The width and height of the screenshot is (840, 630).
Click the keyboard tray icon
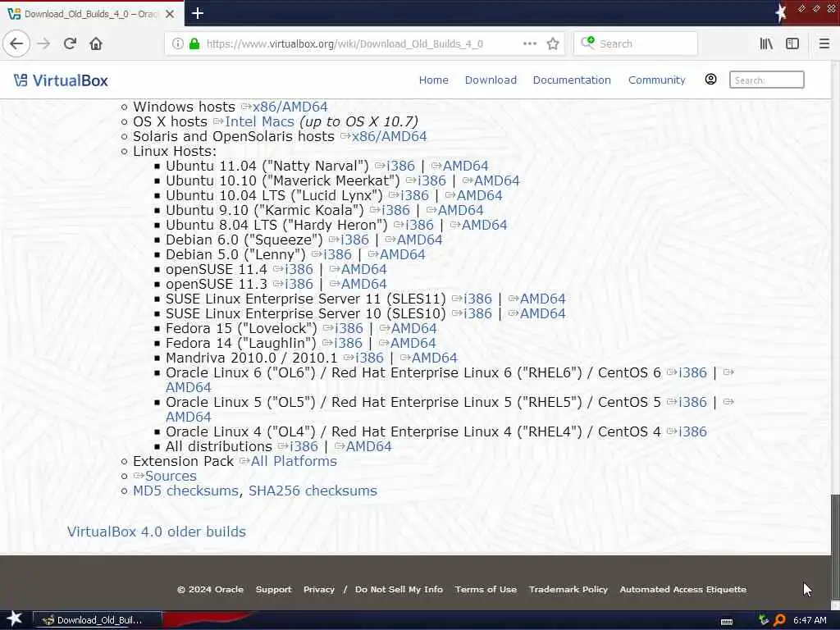pyautogui.click(x=727, y=621)
